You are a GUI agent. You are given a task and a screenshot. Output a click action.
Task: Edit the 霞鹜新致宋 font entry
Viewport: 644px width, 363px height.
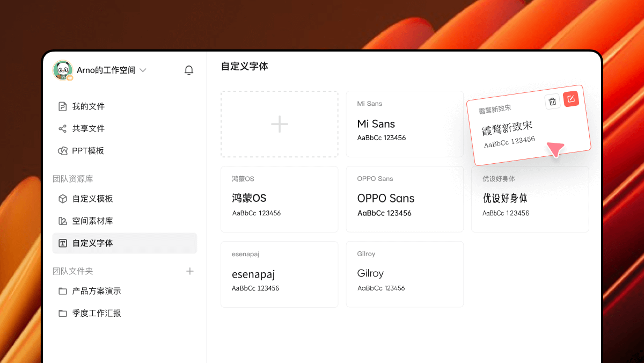click(x=571, y=99)
